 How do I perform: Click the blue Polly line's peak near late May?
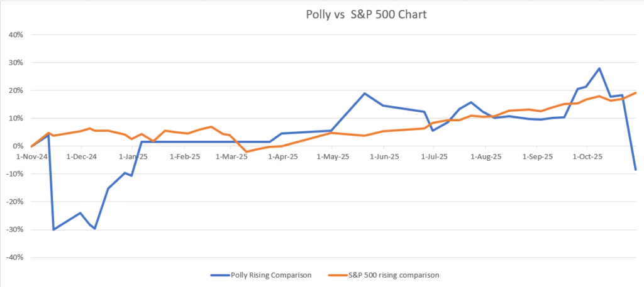[x=365, y=94]
